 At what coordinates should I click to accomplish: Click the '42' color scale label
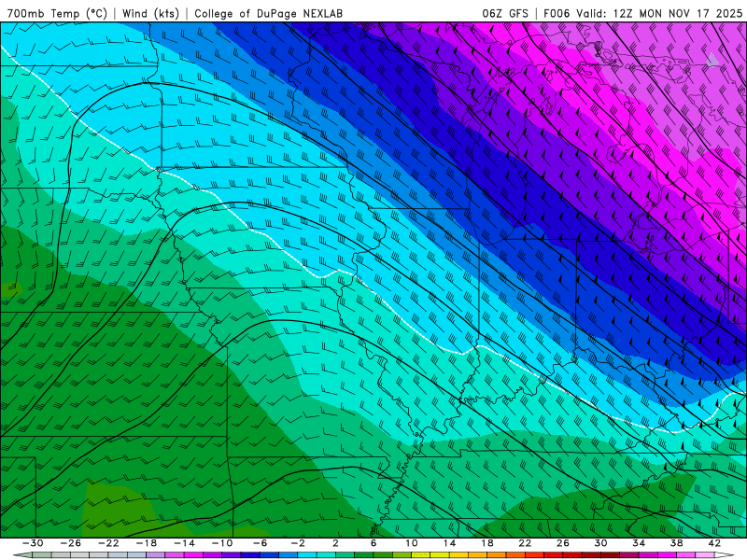(x=714, y=543)
